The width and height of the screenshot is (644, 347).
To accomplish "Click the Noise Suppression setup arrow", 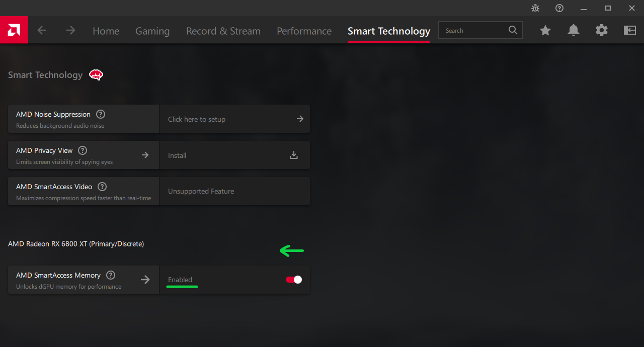I will pyautogui.click(x=300, y=119).
